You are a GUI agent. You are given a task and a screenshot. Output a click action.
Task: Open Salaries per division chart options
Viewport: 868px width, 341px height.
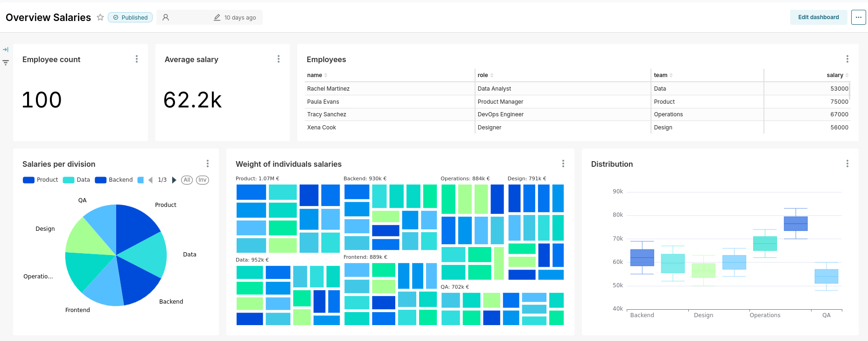click(208, 163)
